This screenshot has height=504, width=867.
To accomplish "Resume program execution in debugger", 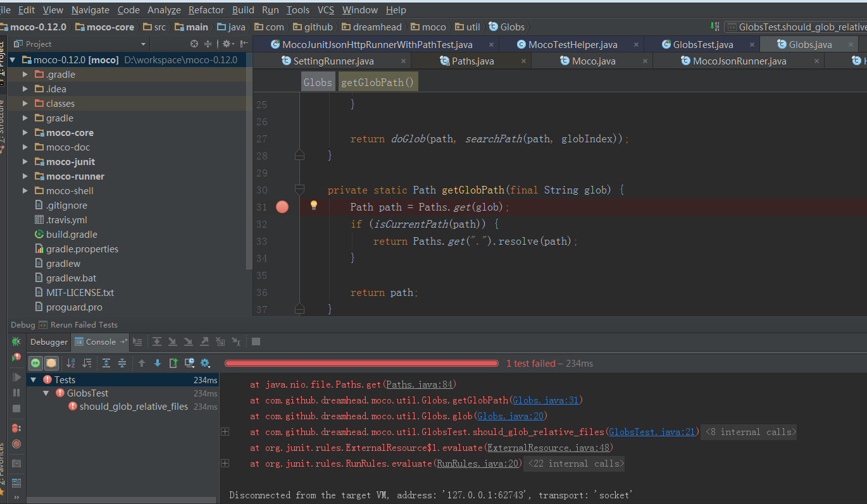I will (x=16, y=377).
